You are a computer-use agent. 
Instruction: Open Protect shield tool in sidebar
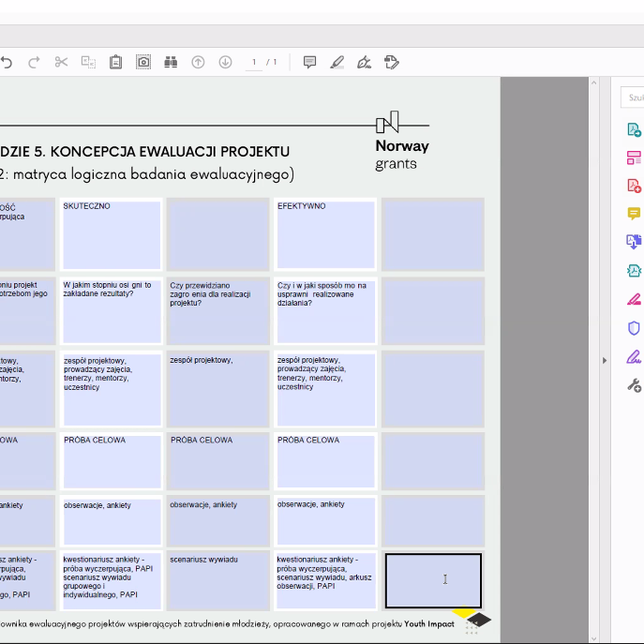634,327
